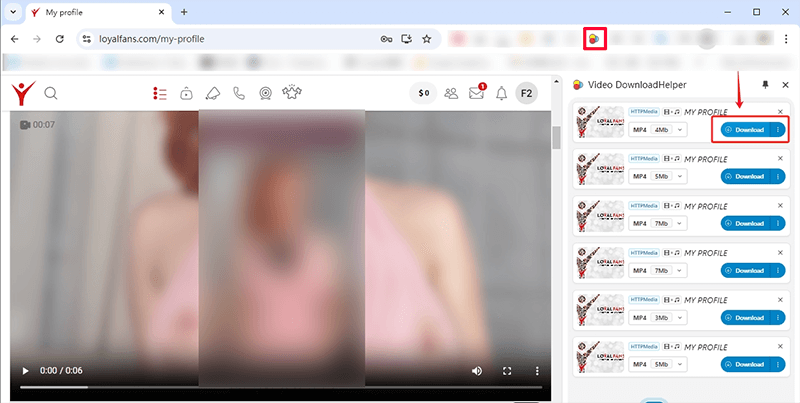Viewport: 800px width, 403px height.
Task: Pin the Video DownloadHelper panel
Action: (765, 85)
